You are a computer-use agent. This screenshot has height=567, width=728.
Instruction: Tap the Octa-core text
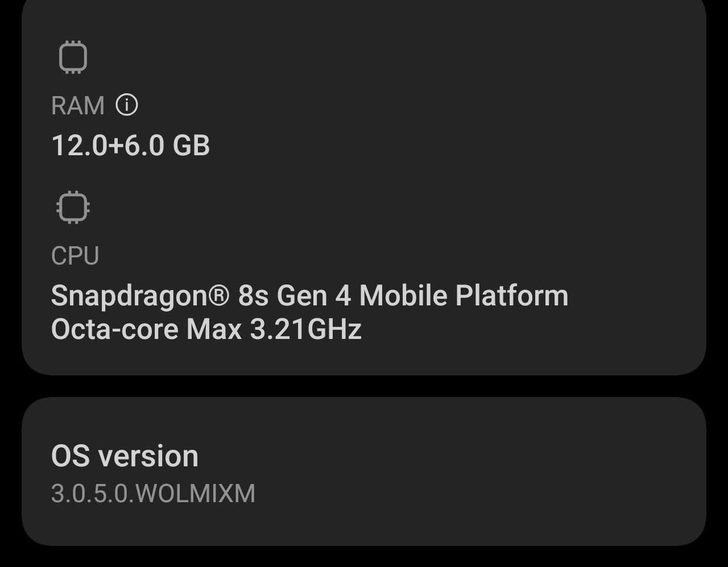115,329
